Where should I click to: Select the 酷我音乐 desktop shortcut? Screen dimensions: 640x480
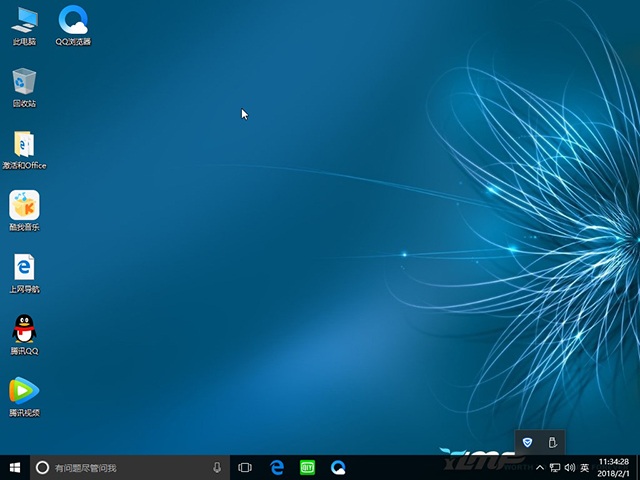[24, 211]
